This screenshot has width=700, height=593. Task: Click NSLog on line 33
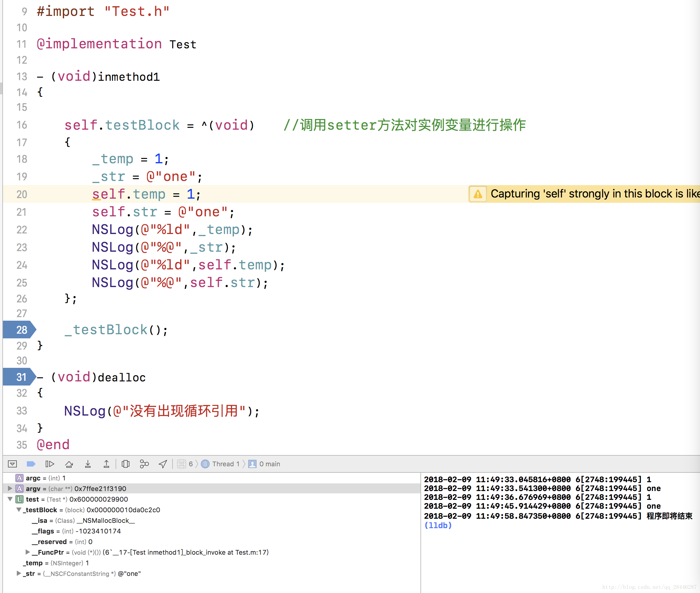coord(85,411)
